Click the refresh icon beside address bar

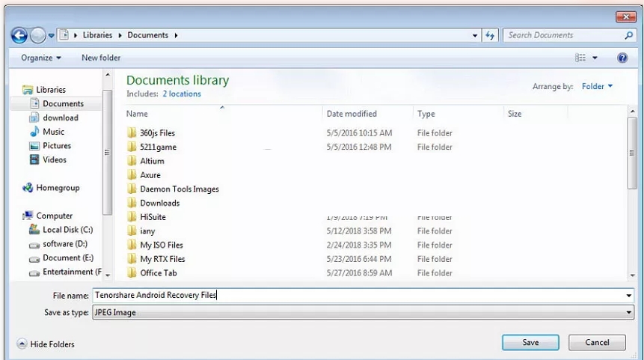491,35
